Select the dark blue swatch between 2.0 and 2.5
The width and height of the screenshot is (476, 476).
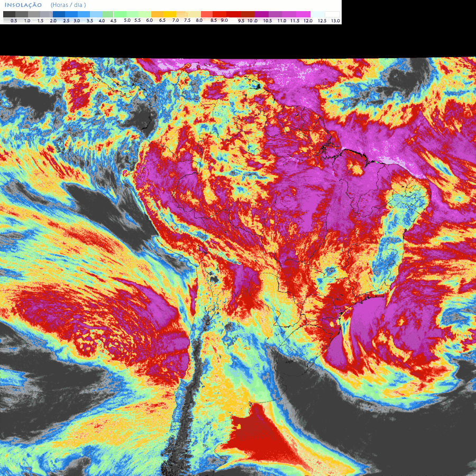coord(59,14)
